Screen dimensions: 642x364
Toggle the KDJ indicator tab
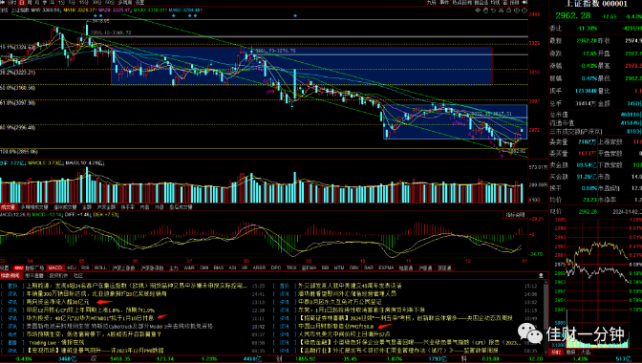[x=72, y=268]
